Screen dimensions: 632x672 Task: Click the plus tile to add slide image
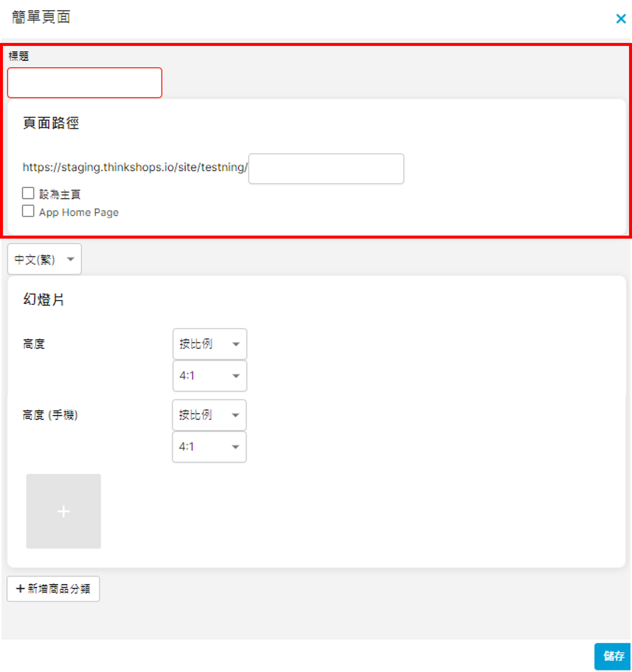[x=63, y=511]
